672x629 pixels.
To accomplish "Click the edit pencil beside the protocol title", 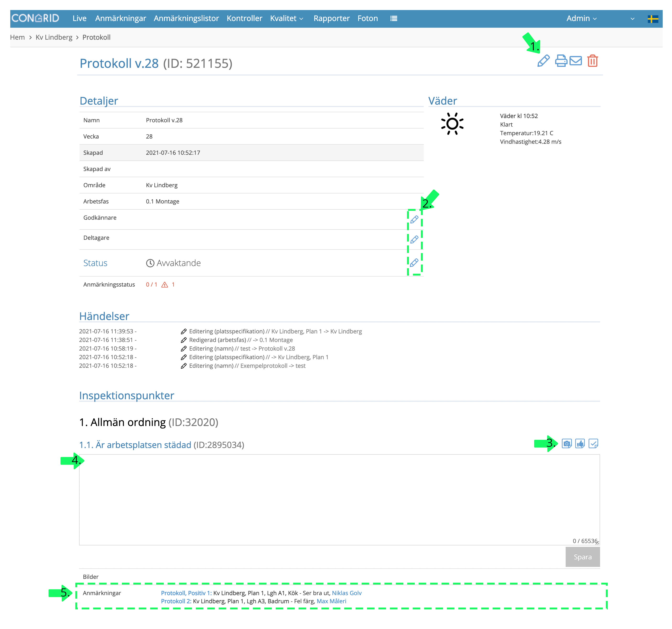I will [x=543, y=61].
